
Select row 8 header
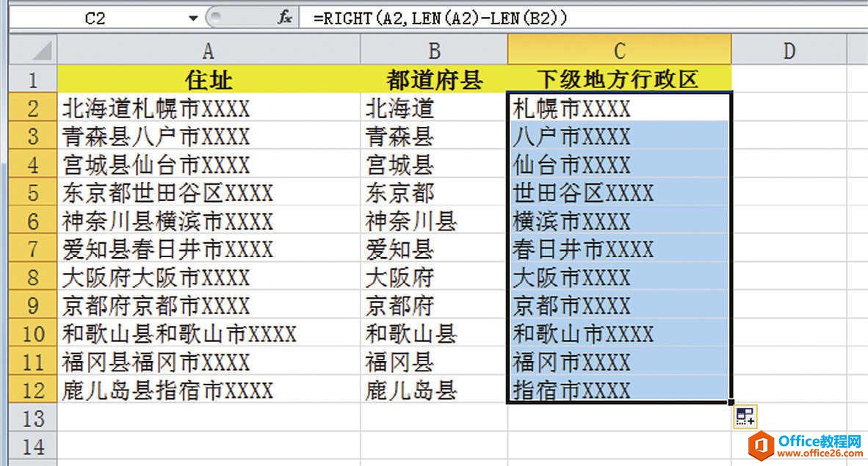coord(33,277)
